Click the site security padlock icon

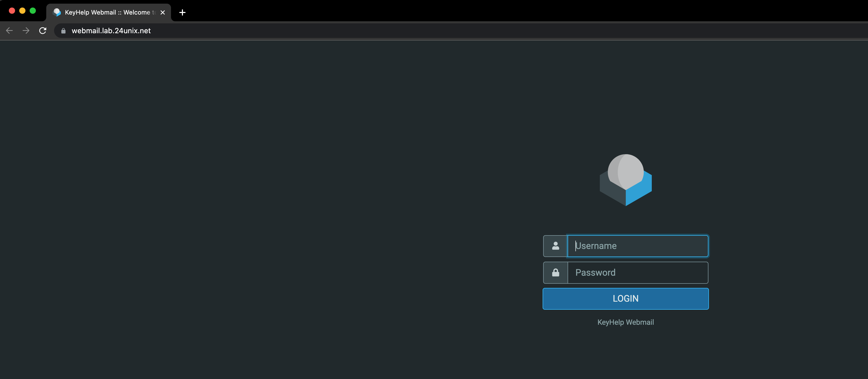pos(63,31)
